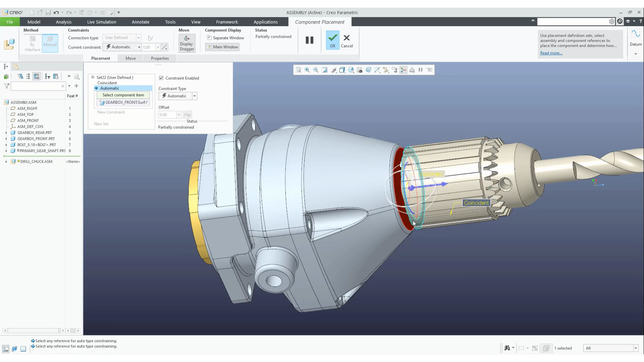
Task: Click the Windows switcher icon in quick access
Action: point(89,12)
